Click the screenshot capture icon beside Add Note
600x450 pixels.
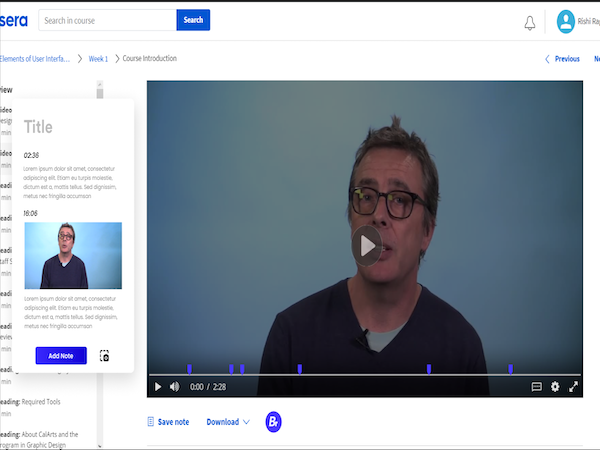105,356
